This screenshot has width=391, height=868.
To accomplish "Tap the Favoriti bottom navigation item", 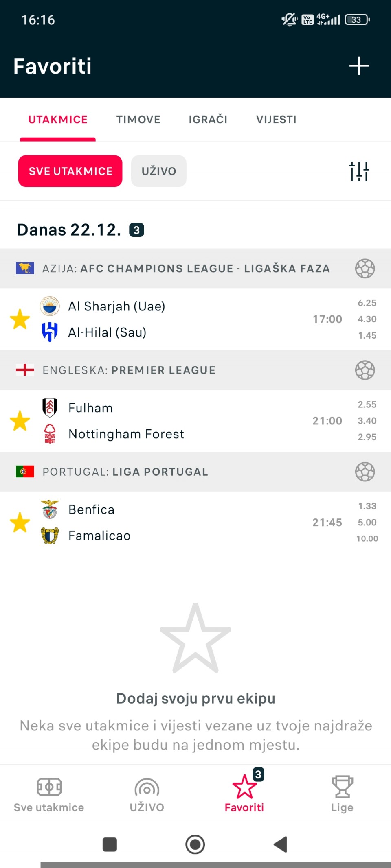I will pyautogui.click(x=244, y=793).
